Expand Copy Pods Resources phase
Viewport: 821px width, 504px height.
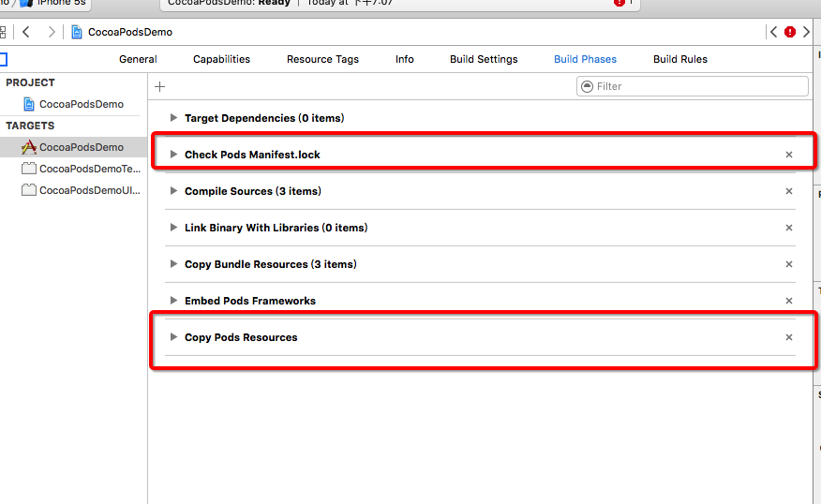pos(173,337)
